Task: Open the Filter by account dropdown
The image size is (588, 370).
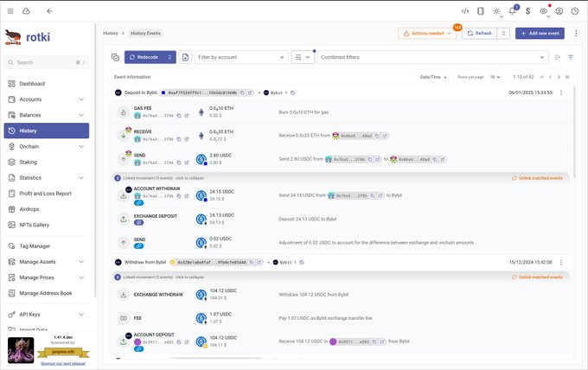Action: tap(241, 57)
